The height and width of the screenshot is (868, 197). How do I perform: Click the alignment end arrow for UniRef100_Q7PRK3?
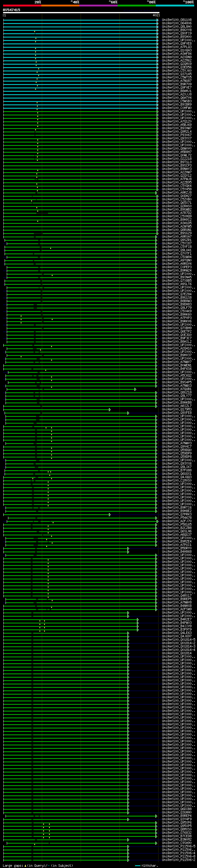(x=110, y=515)
